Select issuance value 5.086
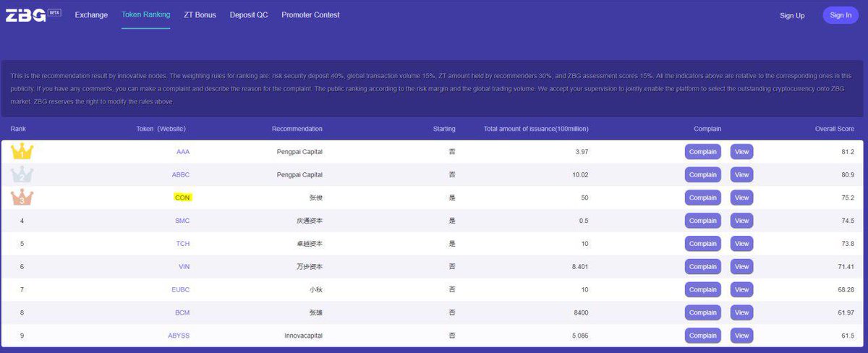 [x=580, y=336]
